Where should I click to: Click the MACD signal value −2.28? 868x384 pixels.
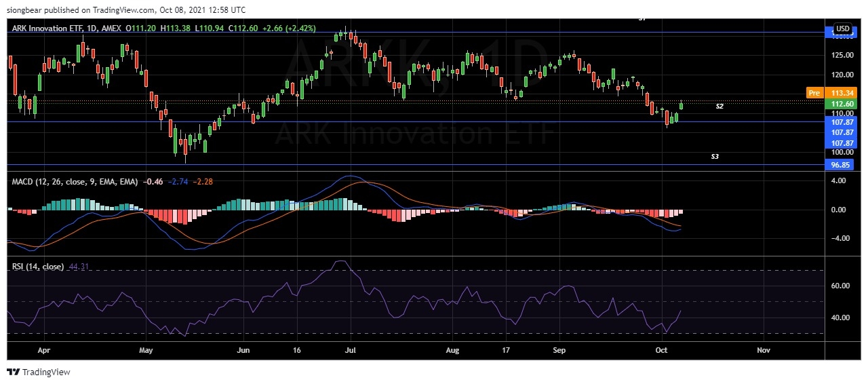pyautogui.click(x=203, y=182)
